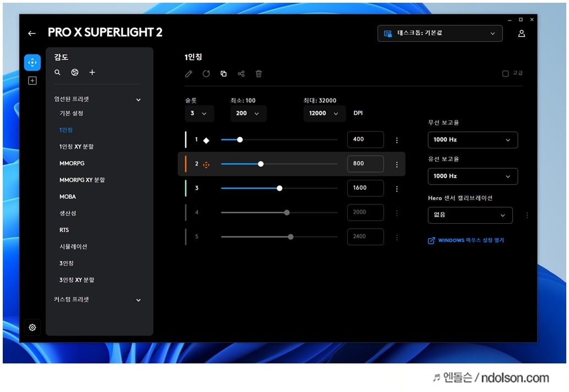This screenshot has width=569, height=392.
Task: Select the 1인칭 preset in the list
Action: point(66,130)
